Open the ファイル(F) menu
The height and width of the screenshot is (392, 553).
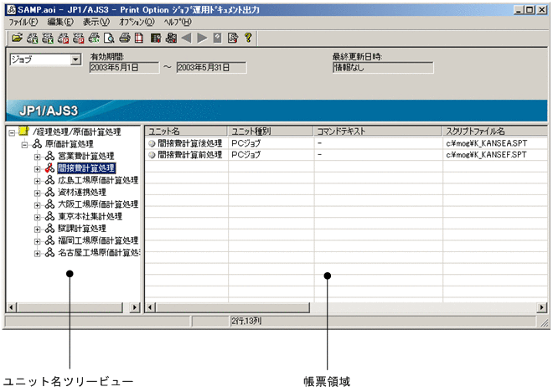click(x=23, y=22)
